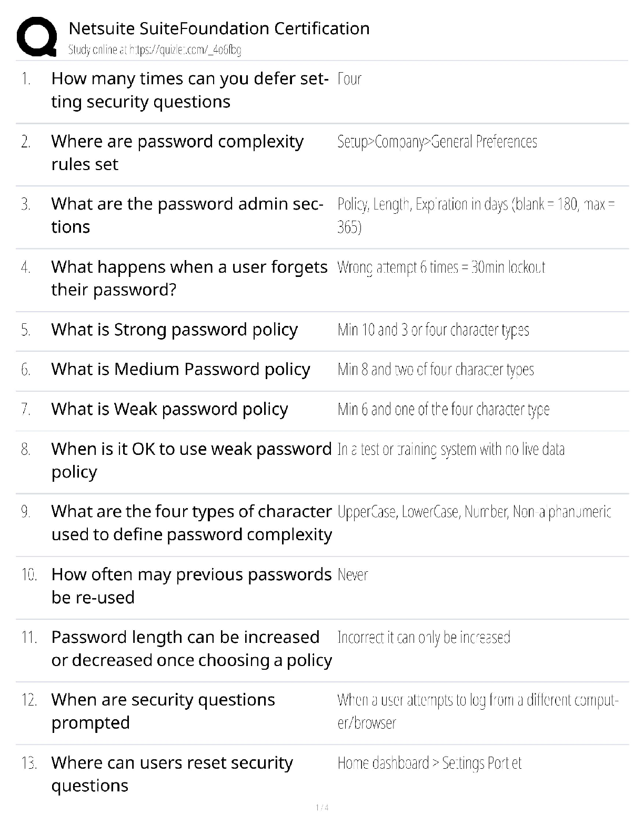
Task: Click the Medium Password policy question
Action: pyautogui.click(x=180, y=369)
